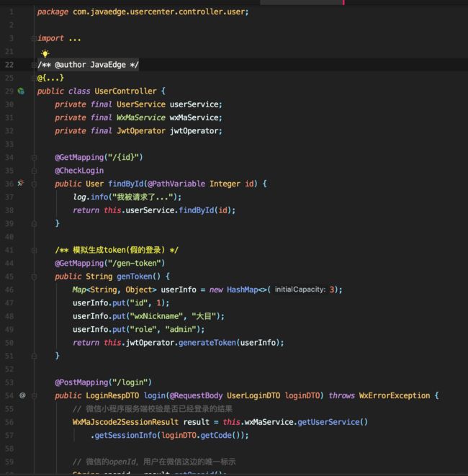Click line number 46 in the gutter
Image resolution: width=468 pixels, height=476 pixels.
click(x=9, y=289)
